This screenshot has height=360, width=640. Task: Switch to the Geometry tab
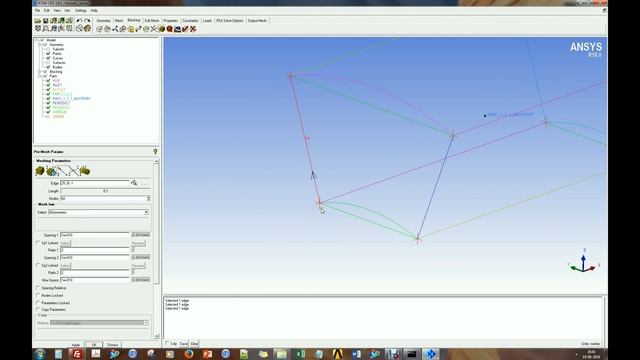103,20
